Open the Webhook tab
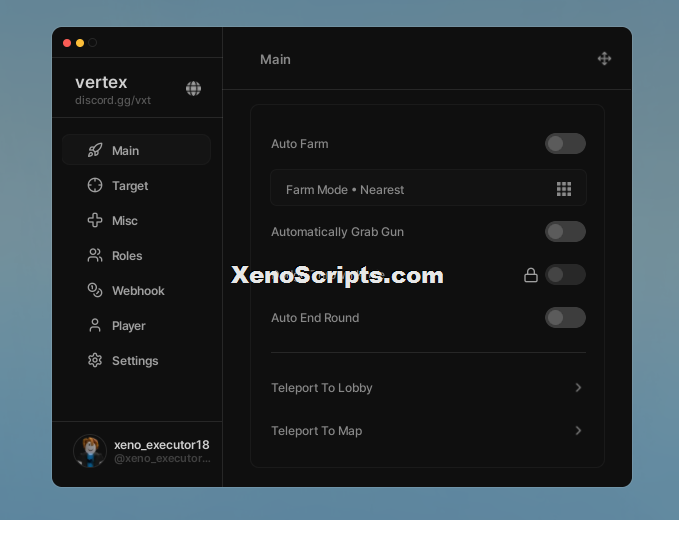The image size is (679, 550). click(x=136, y=291)
